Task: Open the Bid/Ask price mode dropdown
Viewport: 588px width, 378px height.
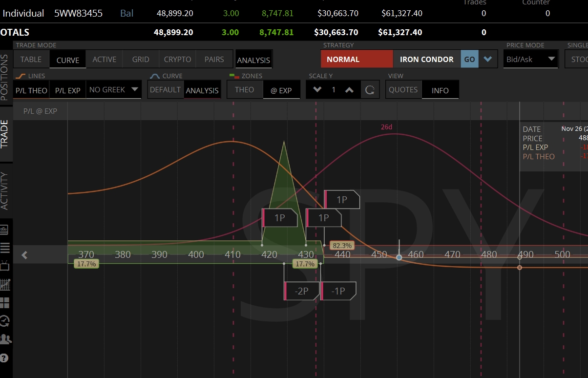Action: click(x=531, y=59)
